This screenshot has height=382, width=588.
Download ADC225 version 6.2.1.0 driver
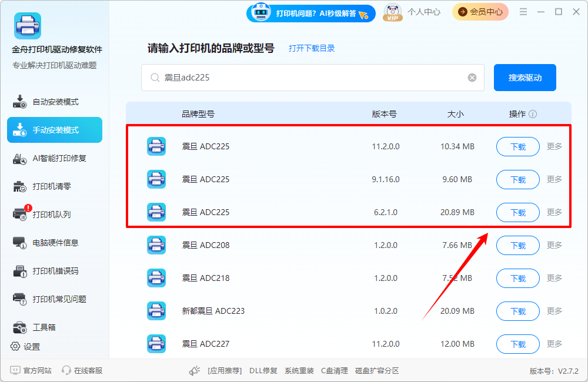pyautogui.click(x=518, y=213)
